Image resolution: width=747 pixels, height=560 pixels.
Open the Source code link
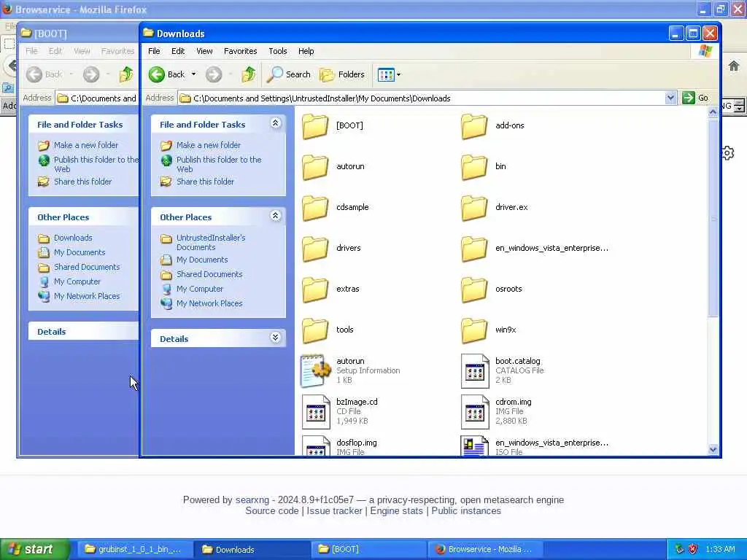click(271, 511)
